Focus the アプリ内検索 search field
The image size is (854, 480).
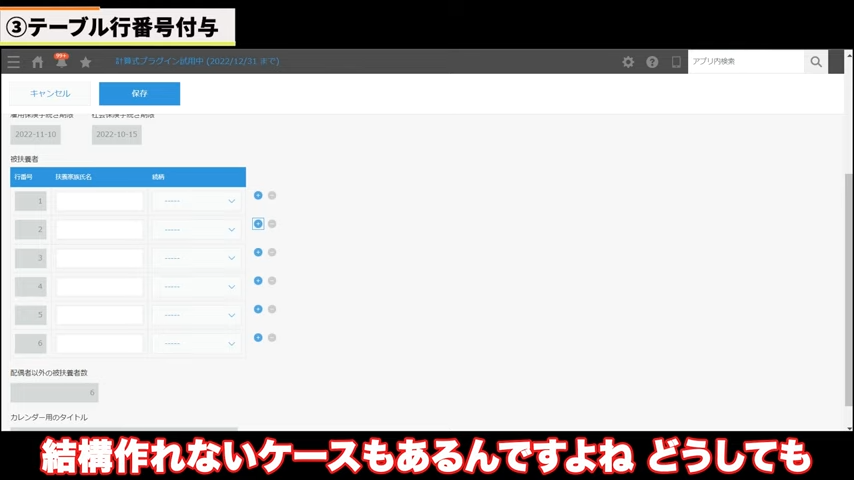pos(746,62)
